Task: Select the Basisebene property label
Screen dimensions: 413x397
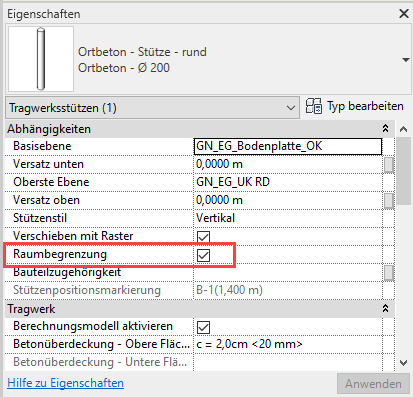Action: coord(42,146)
